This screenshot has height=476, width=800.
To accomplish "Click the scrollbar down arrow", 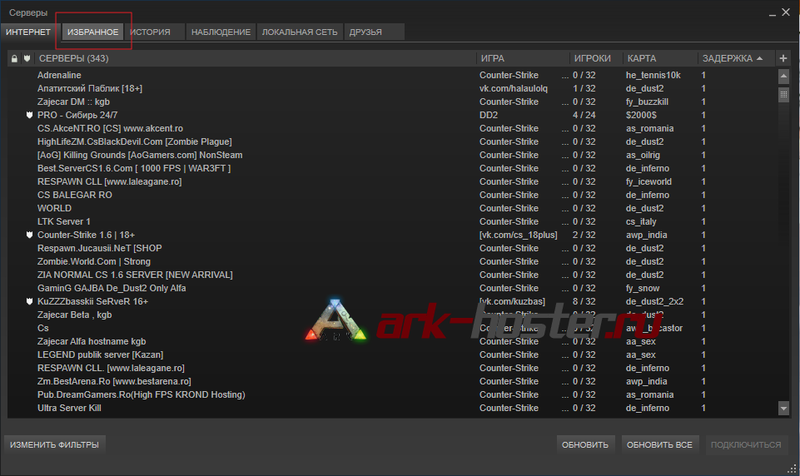I will 784,408.
